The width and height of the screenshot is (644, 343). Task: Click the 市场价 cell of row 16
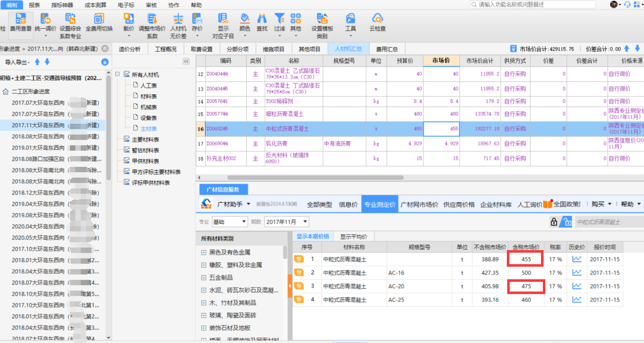coord(441,128)
